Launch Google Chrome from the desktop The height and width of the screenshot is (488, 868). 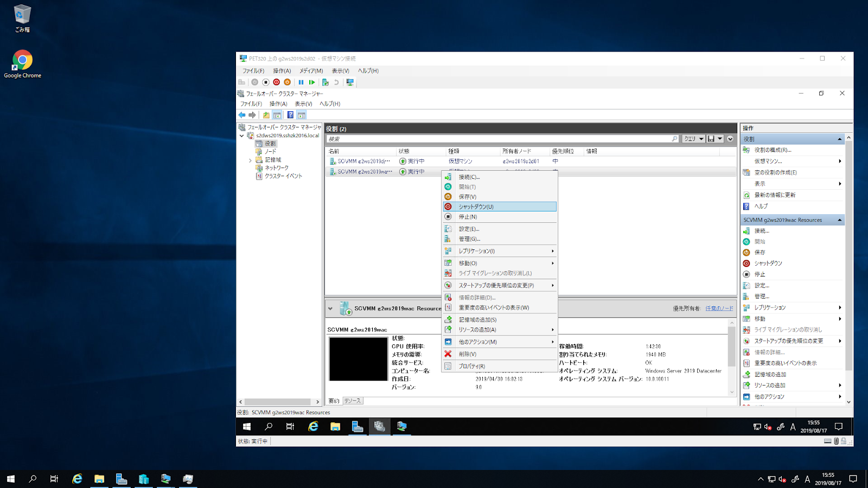pos(22,60)
